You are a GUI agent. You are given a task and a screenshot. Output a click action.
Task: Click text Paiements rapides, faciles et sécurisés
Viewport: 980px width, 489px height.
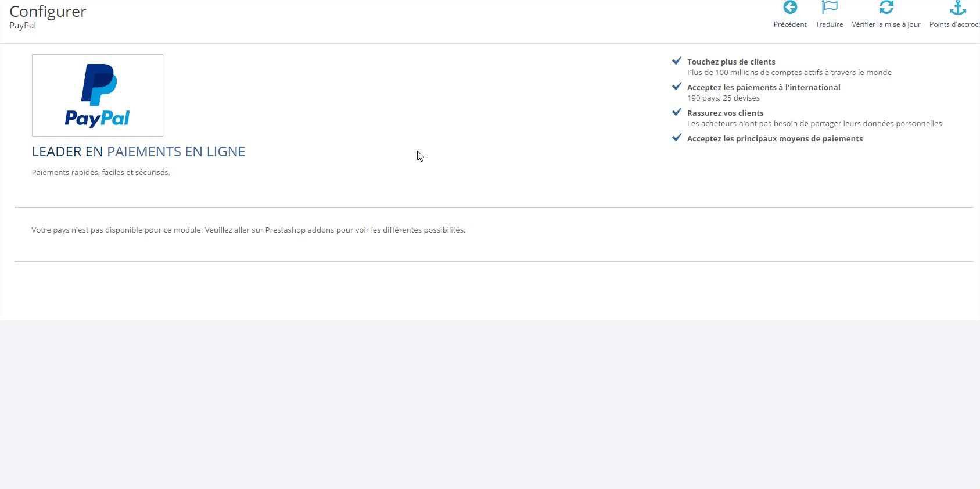coord(101,173)
